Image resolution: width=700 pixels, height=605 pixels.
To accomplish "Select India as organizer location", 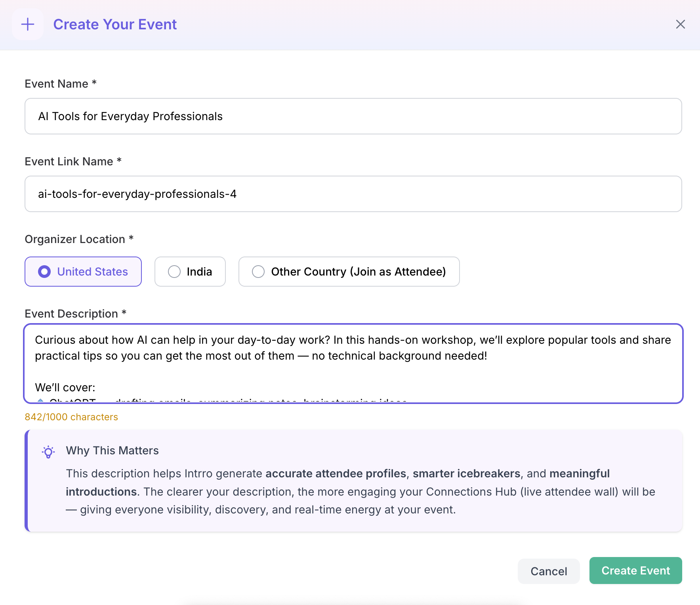I will [190, 272].
